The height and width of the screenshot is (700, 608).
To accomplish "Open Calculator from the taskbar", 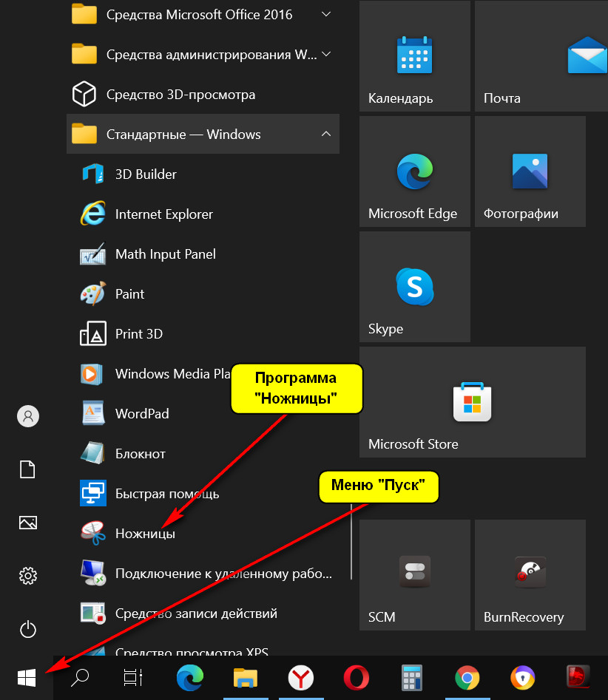I will [x=411, y=678].
